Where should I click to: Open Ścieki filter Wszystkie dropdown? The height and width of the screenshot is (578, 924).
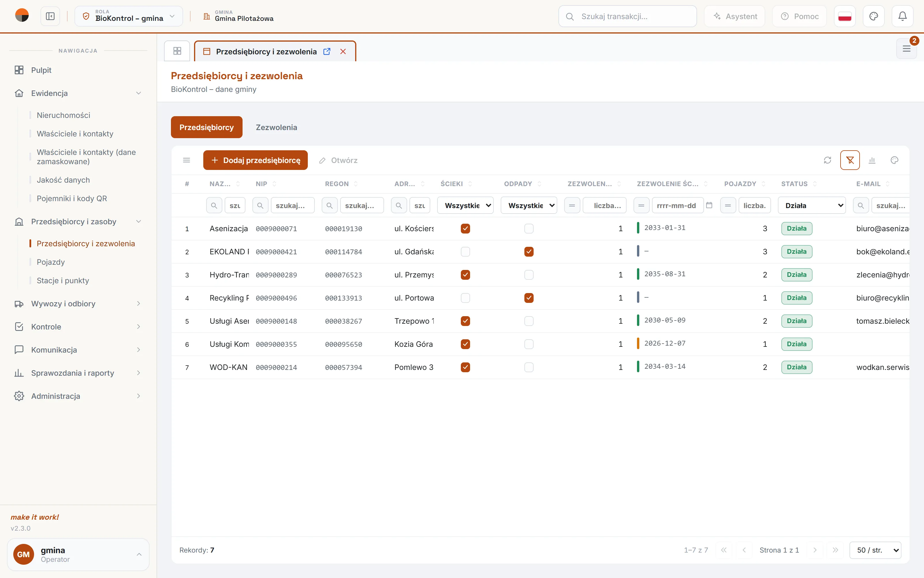pyautogui.click(x=465, y=206)
